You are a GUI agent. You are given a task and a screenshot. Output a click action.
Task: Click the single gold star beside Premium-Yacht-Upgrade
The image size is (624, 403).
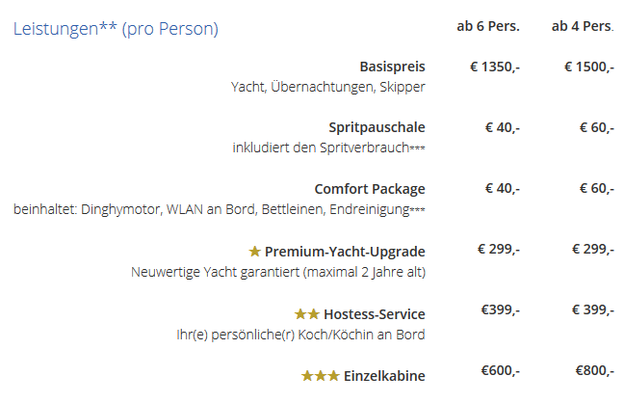click(x=255, y=251)
